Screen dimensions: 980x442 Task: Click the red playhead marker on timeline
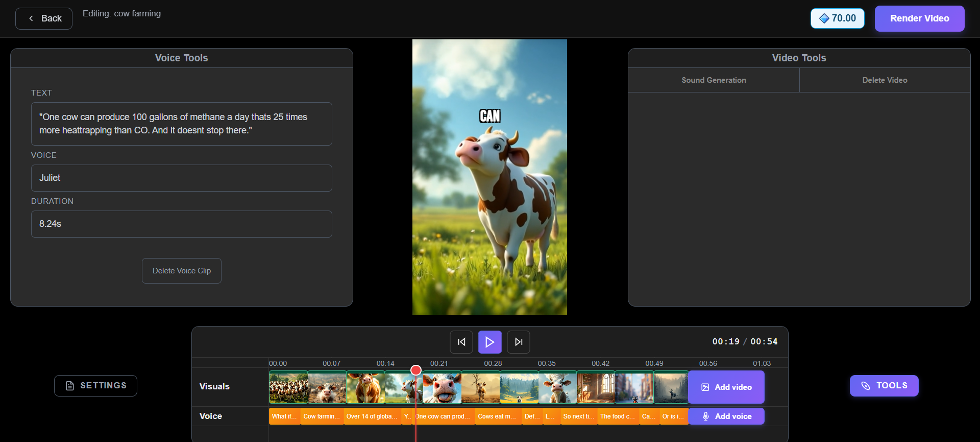coord(416,370)
